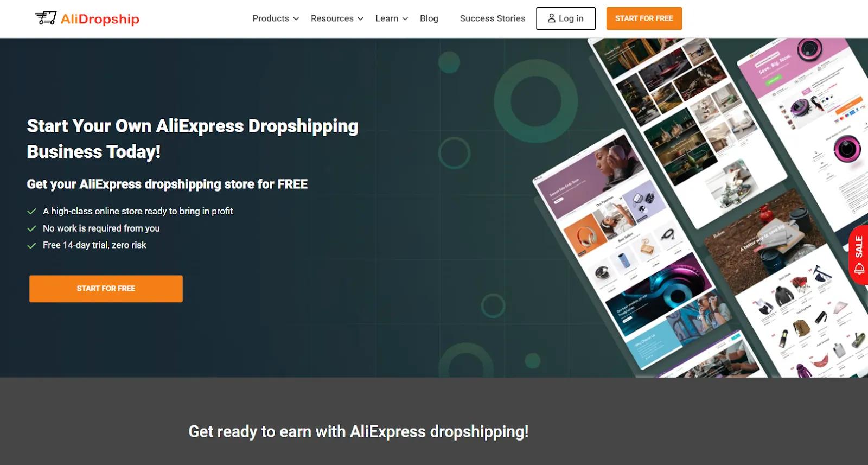Click the hero START FOR FREE button
The width and height of the screenshot is (868, 465).
pos(106,289)
